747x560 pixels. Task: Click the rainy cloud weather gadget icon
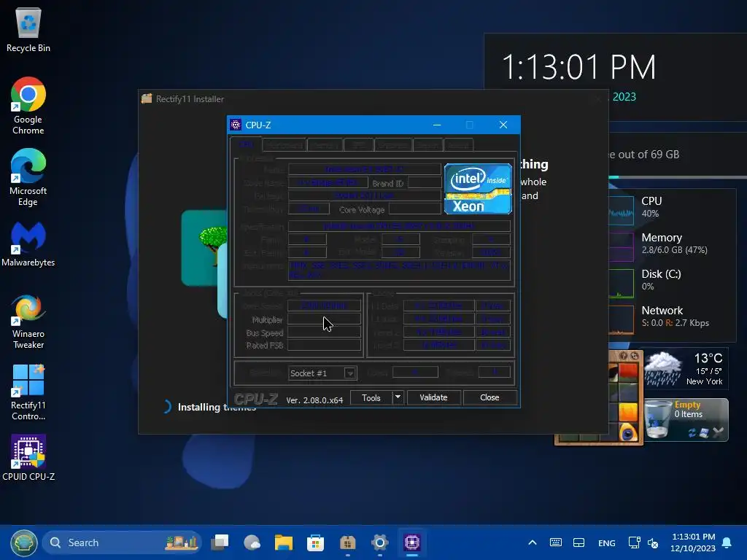[662, 368]
